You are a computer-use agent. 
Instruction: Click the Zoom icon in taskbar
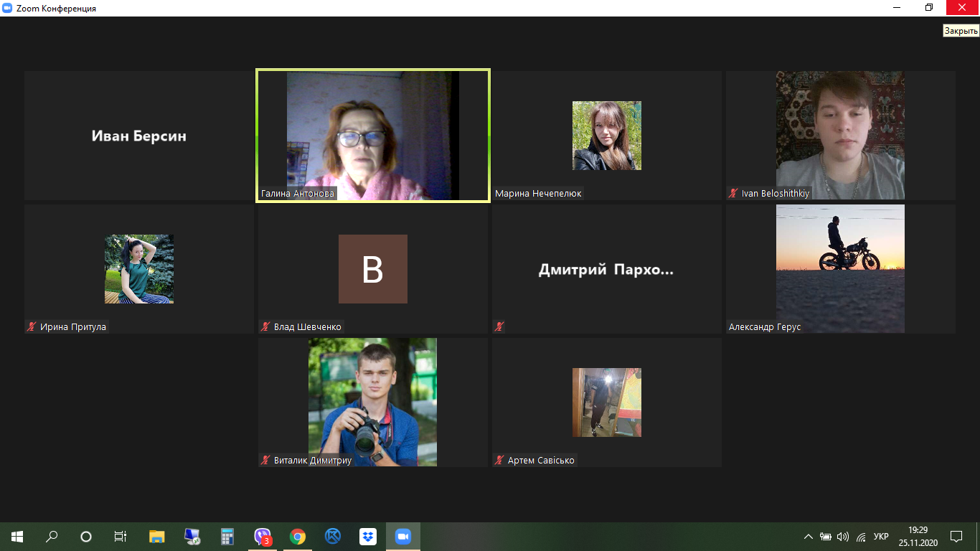coord(402,537)
